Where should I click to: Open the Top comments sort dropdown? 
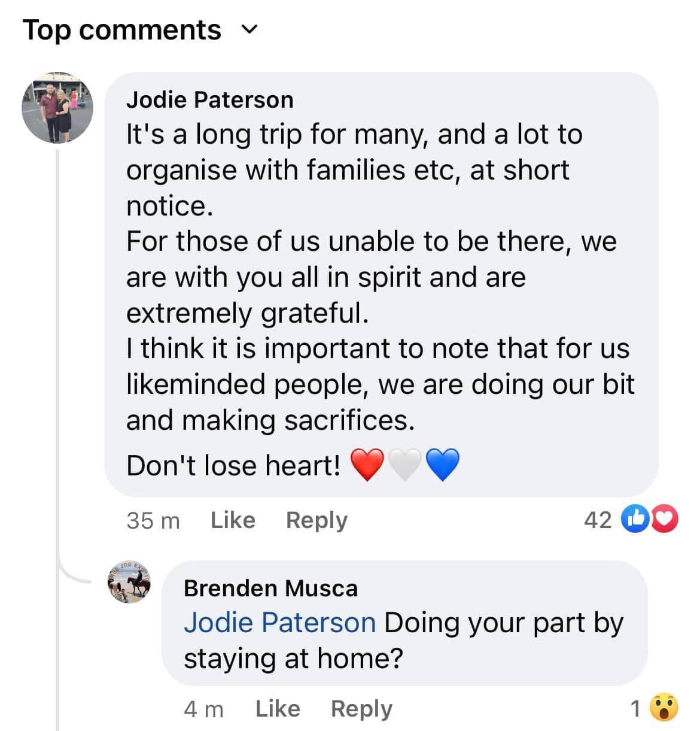tap(141, 29)
